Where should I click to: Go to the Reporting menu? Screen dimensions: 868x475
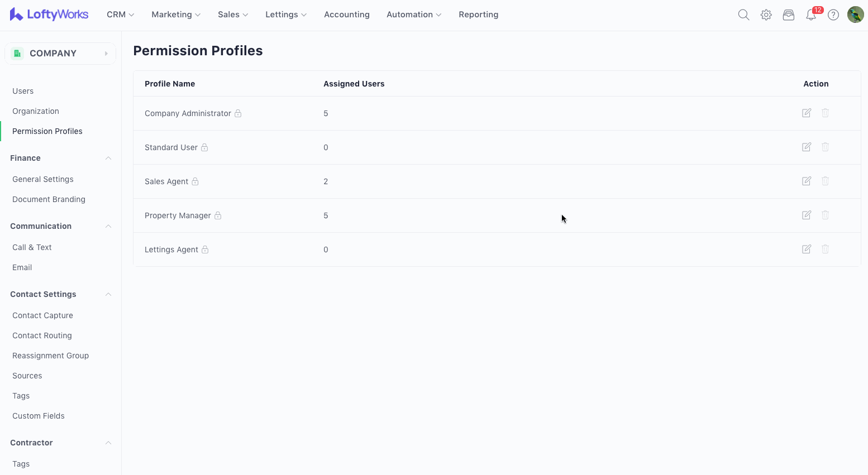click(478, 15)
